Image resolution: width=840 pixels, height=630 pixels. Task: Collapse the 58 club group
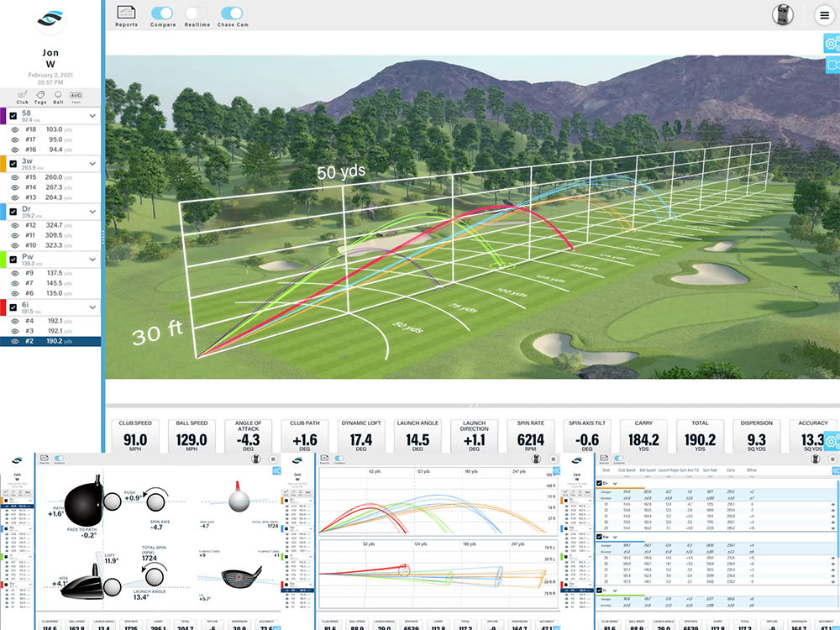coord(92,115)
